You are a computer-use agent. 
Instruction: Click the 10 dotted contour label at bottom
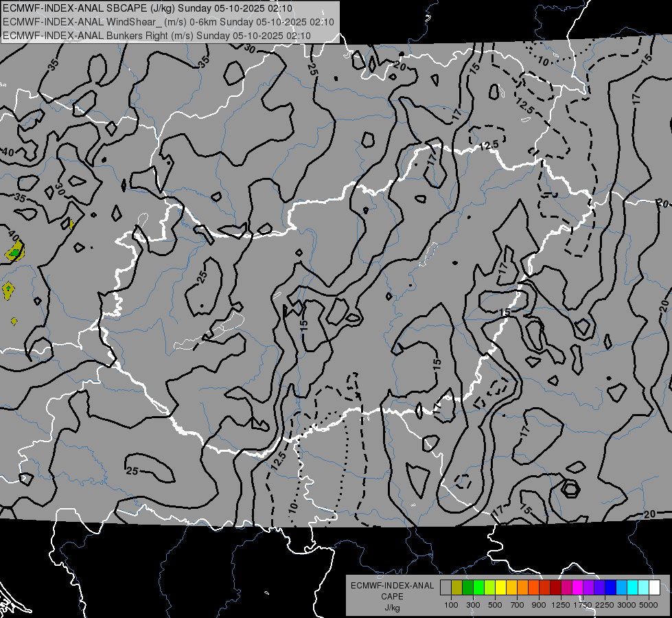pyautogui.click(x=293, y=507)
